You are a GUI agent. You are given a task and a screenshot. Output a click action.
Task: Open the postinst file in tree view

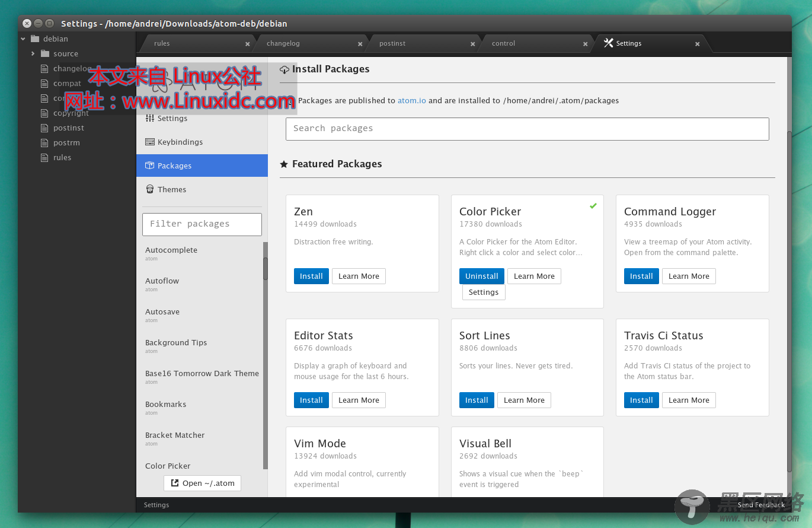pos(69,128)
